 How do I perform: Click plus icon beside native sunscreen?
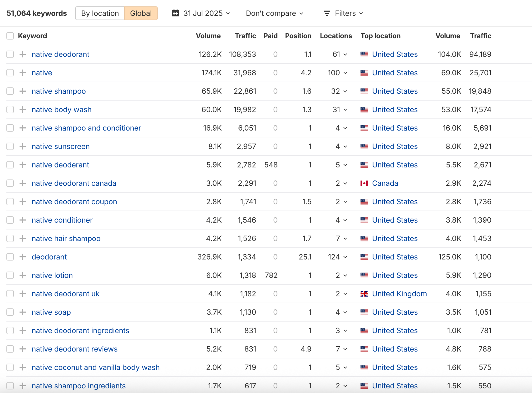point(23,146)
